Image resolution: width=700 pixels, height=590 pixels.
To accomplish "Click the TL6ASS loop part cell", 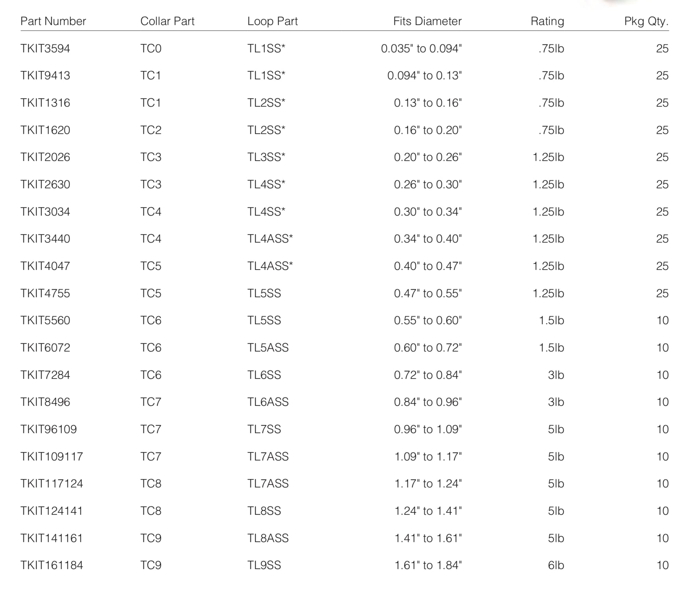I will coord(268,402).
